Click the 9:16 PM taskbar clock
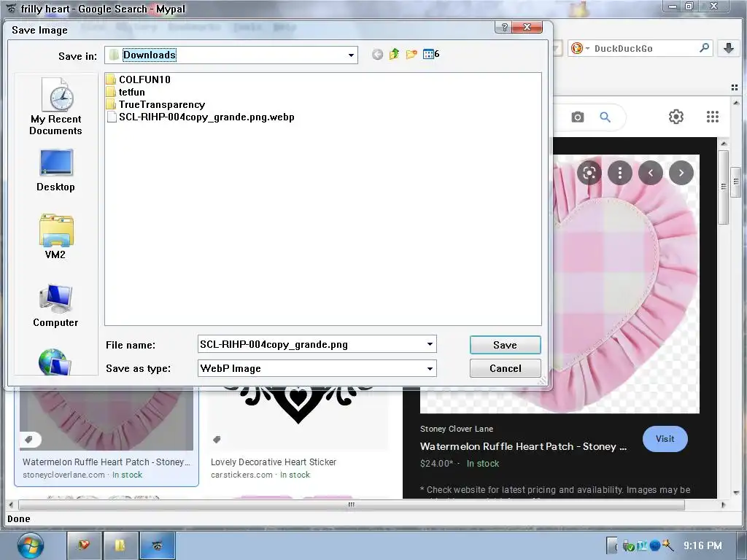This screenshot has height=560, width=747. (x=703, y=545)
